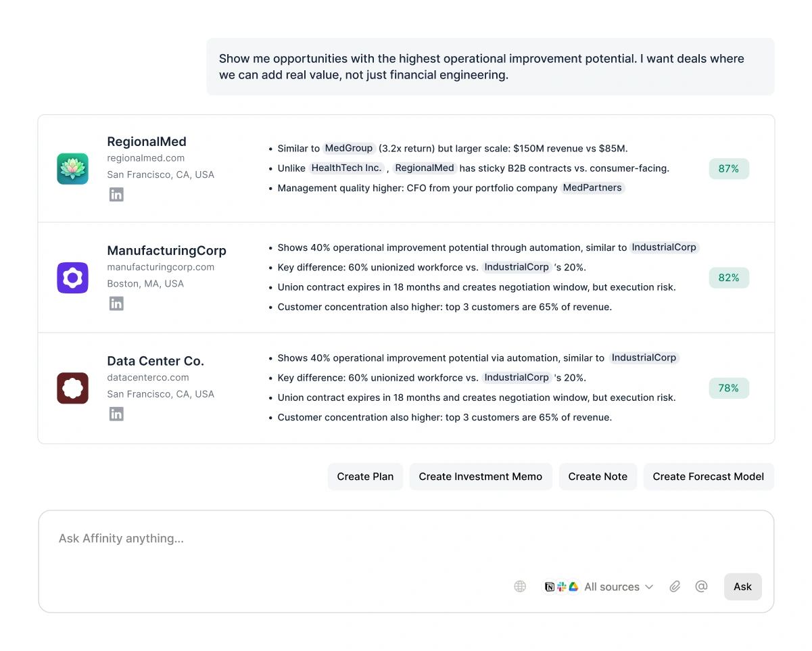Click the Create Investment Memo button
812x651 pixels.
click(481, 477)
